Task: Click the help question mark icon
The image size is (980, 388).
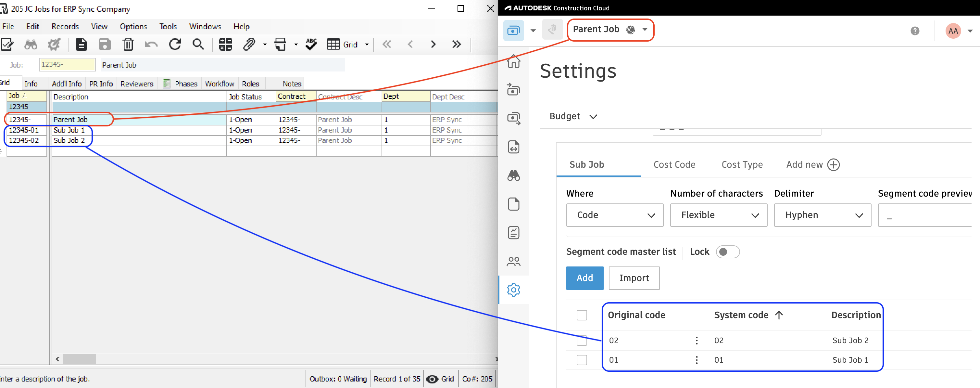Action: coord(915,31)
